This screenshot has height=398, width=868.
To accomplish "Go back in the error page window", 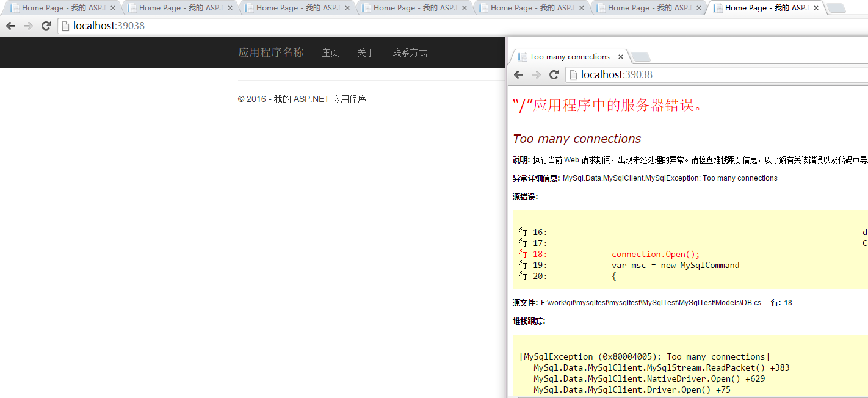I will click(x=518, y=74).
